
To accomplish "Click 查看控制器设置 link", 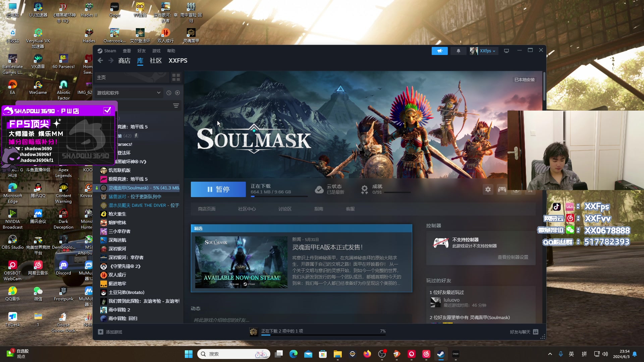I will 513,257.
